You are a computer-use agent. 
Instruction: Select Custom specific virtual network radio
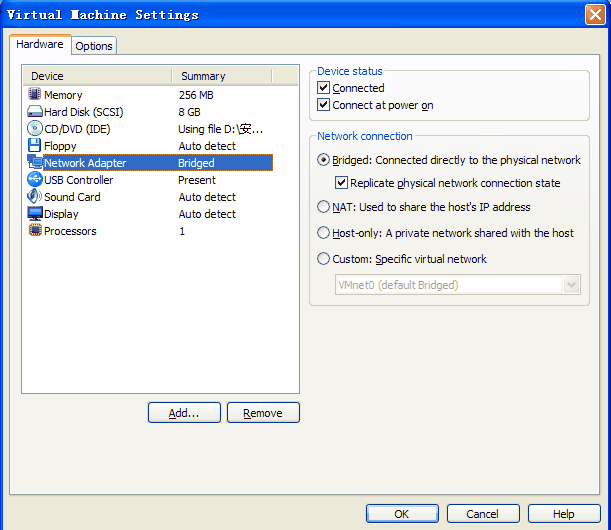pos(323,259)
